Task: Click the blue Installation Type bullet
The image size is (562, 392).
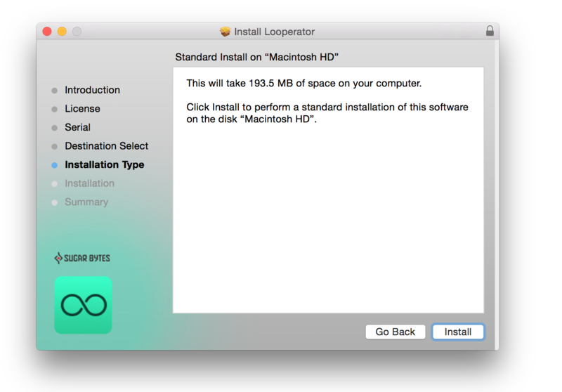Action: point(55,165)
